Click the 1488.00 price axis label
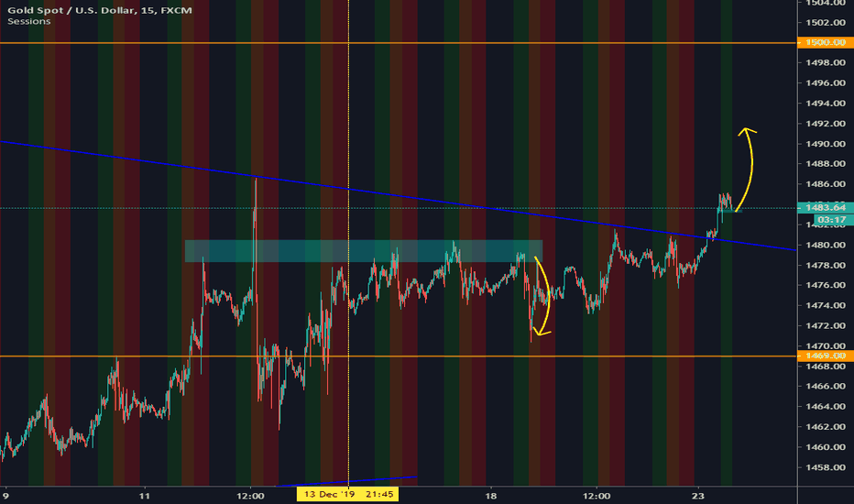This screenshot has height=504, width=854. (x=825, y=164)
